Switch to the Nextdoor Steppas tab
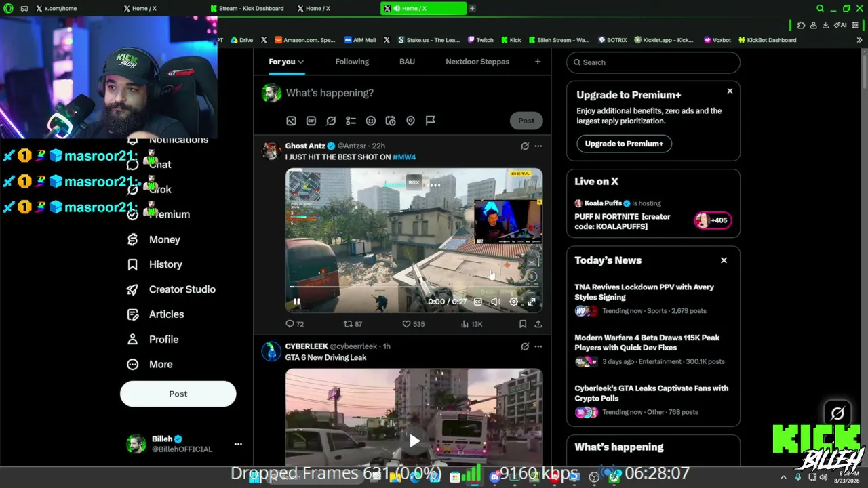Viewport: 868px width, 488px height. pos(477,62)
